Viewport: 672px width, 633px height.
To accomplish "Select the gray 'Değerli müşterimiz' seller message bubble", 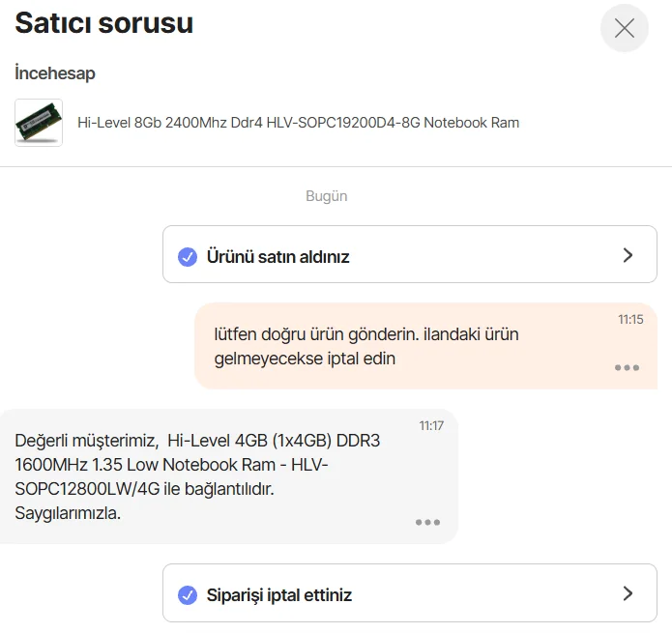I will tap(229, 476).
